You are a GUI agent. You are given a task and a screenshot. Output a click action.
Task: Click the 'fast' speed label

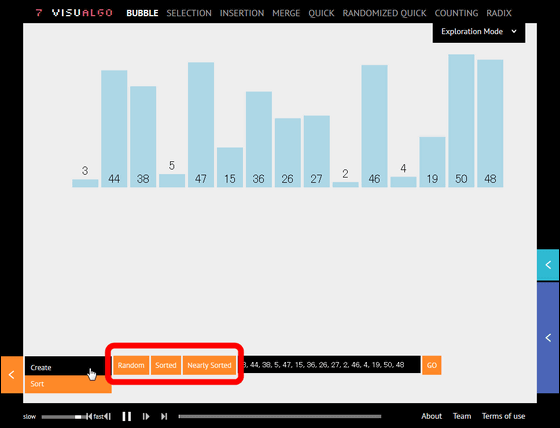point(99,417)
